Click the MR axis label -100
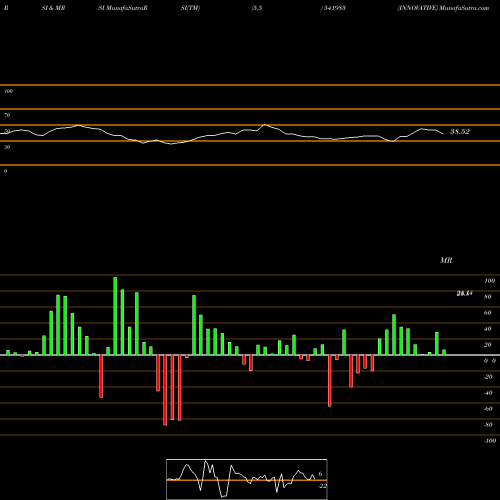 pyautogui.click(x=490, y=441)
